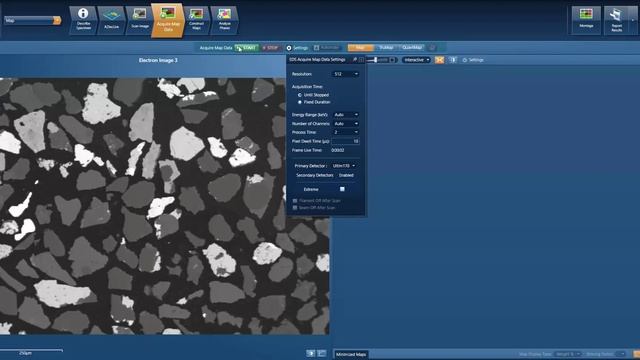The image size is (640, 360).
Task: Click the Acquire Map Data label
Action: [x=216, y=48]
